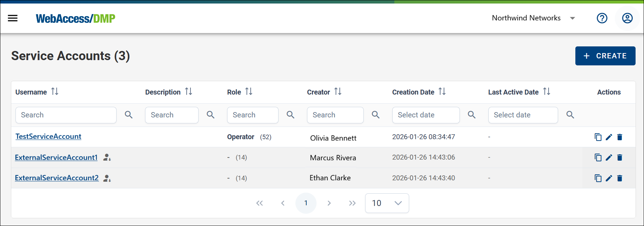
Task: Open the Last Active Date select field
Action: [523, 115]
